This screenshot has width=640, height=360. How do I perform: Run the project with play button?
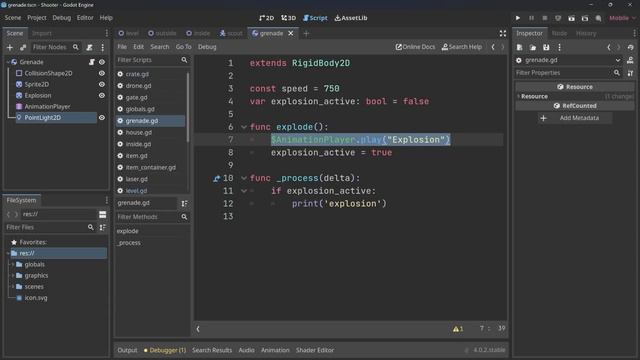tap(518, 18)
